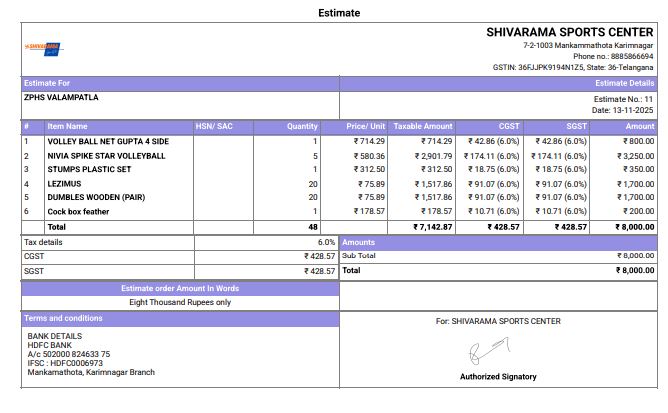Click the Terms and conditions header

(63, 318)
